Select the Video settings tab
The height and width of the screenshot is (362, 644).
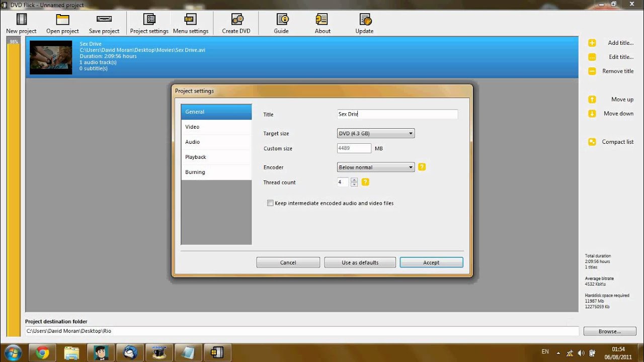pyautogui.click(x=216, y=127)
